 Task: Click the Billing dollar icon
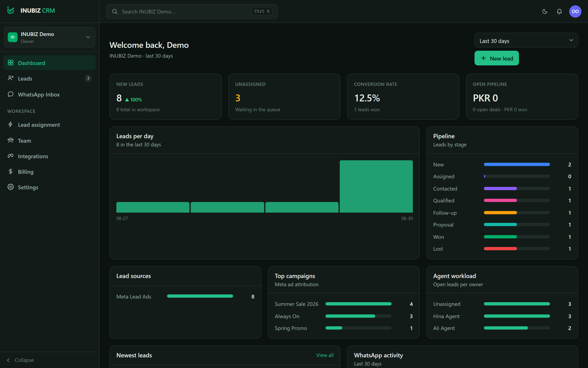pos(10,171)
